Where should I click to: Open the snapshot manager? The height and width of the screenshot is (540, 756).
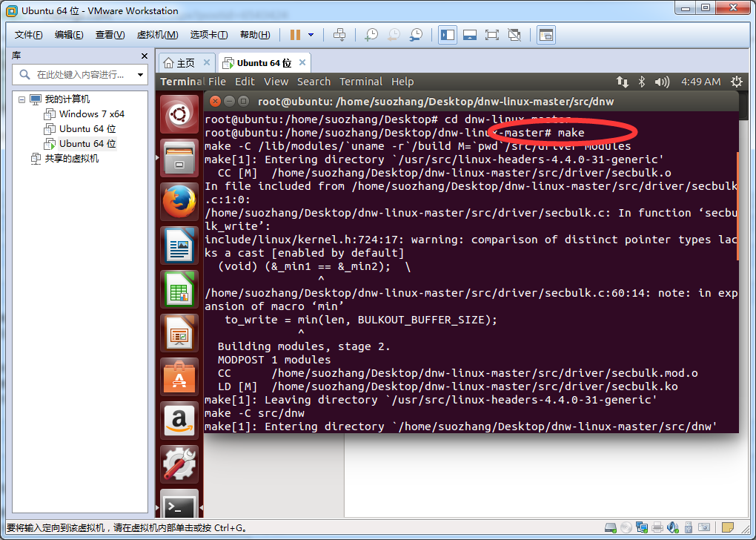(416, 35)
